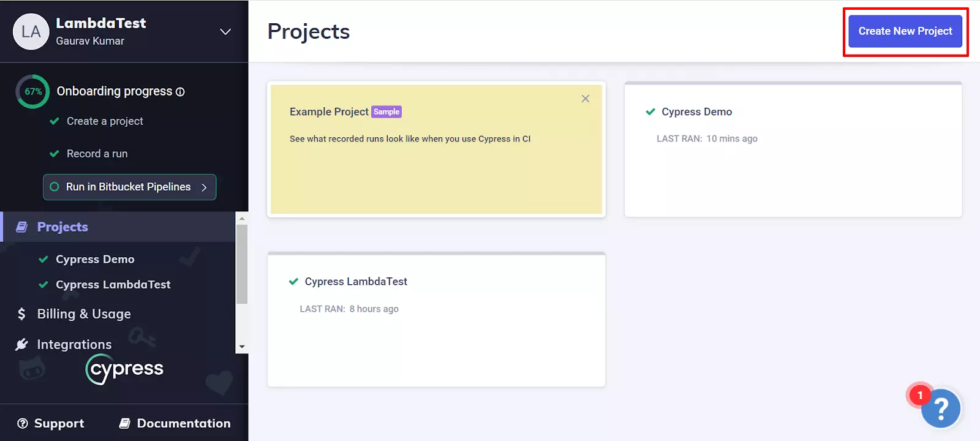Click the Integrations plug icon
Image resolution: width=980 pixels, height=441 pixels.
point(22,344)
